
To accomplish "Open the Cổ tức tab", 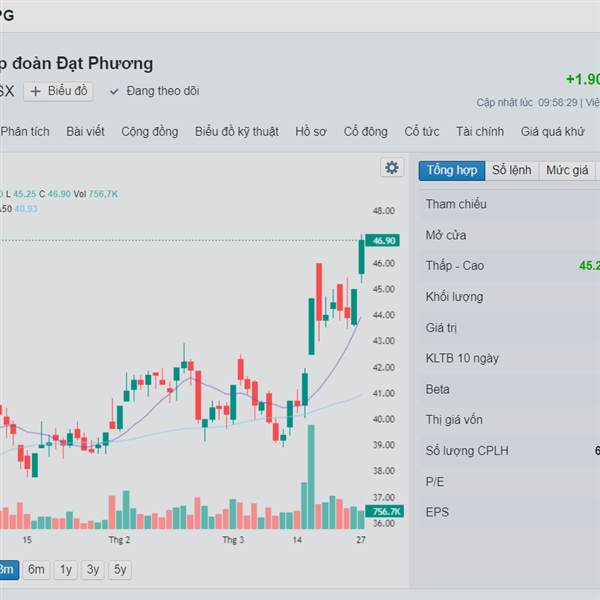I will 422,132.
